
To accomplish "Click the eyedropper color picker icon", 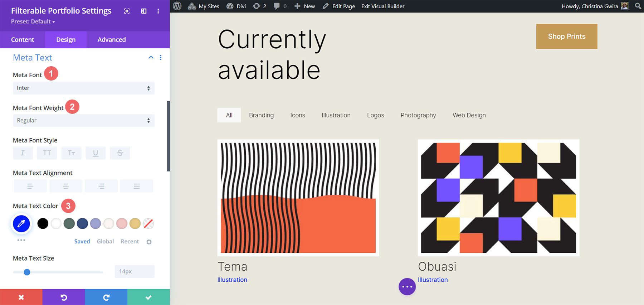I will click(21, 224).
